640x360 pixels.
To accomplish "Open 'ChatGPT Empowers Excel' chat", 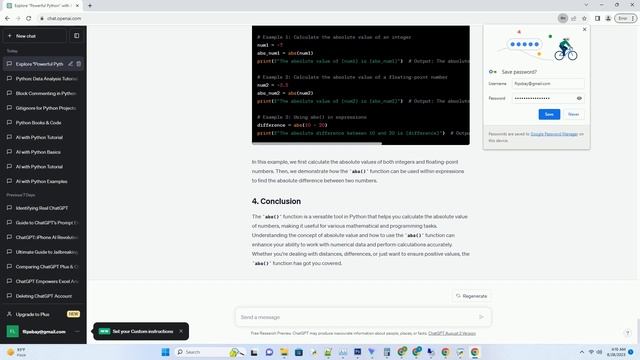I will pos(43,281).
